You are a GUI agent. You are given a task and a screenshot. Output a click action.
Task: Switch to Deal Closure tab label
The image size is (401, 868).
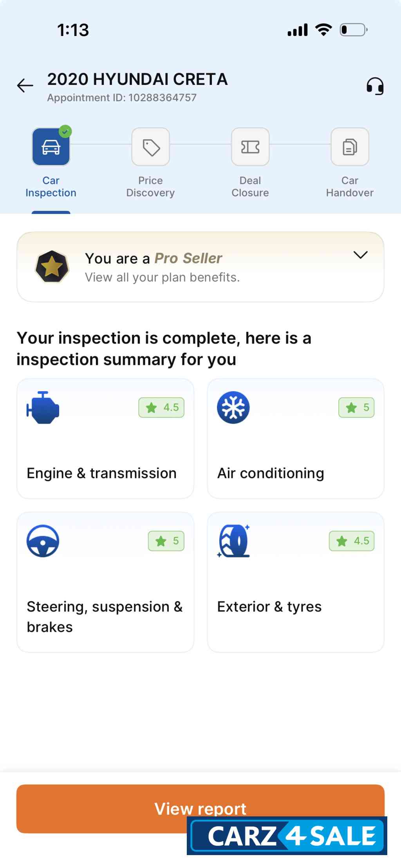(250, 187)
